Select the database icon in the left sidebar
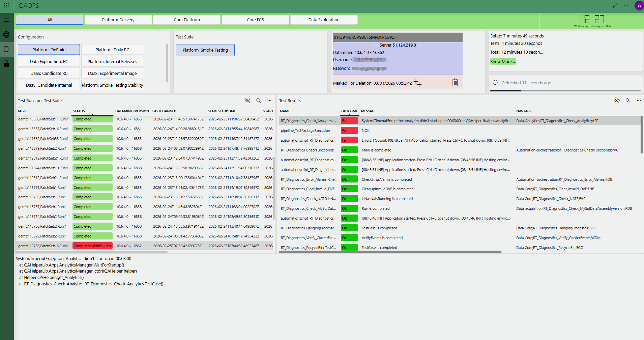This screenshot has width=644, height=340. pos(6,49)
